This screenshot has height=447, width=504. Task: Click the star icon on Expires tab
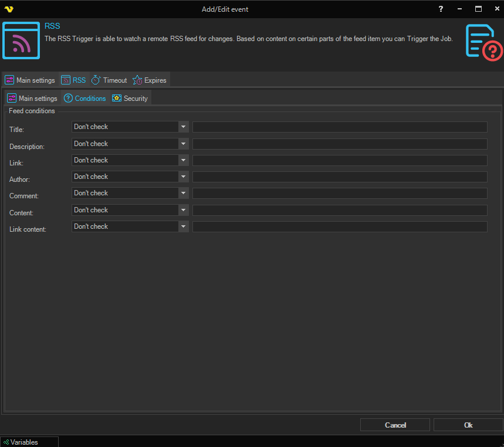[137, 80]
